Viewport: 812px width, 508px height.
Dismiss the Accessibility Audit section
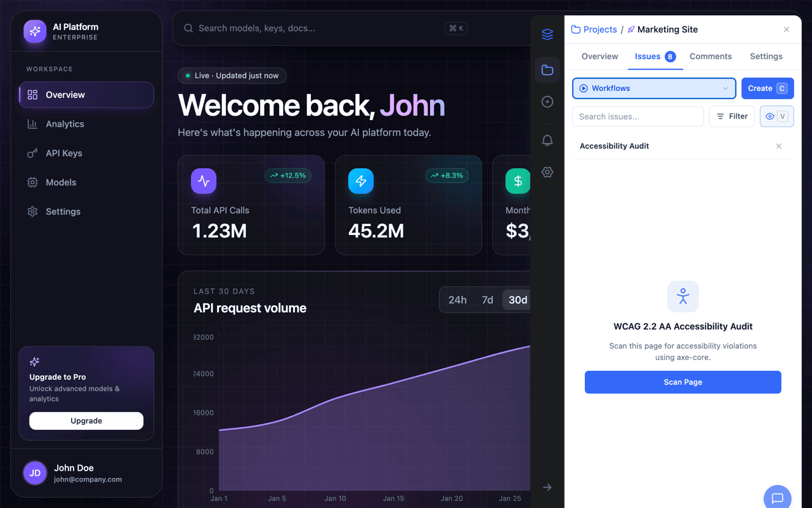pos(779,146)
